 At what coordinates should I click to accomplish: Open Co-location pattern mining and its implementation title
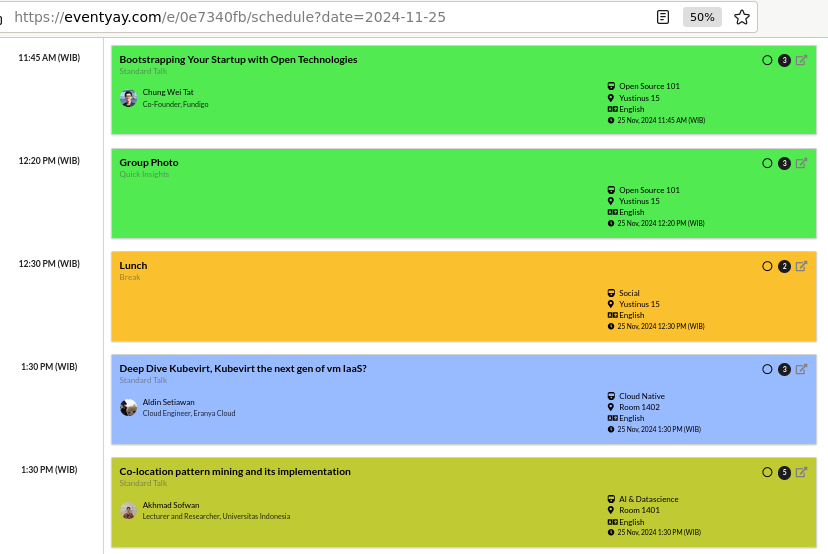(x=235, y=472)
